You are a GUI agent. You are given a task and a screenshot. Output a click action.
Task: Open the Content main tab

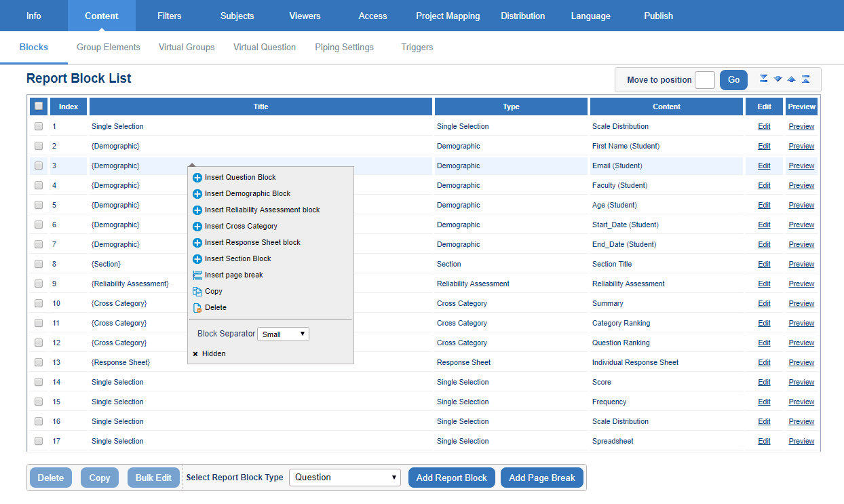(x=102, y=16)
